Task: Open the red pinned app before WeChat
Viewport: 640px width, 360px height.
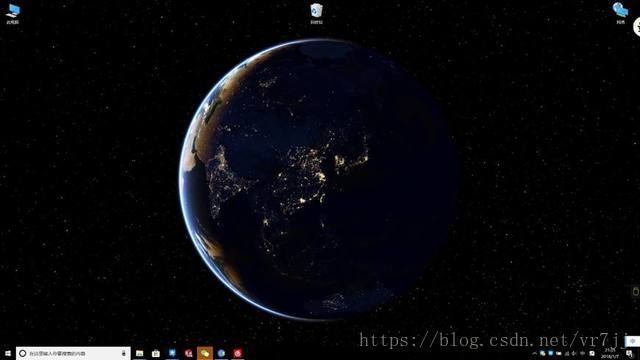Action: [189, 353]
